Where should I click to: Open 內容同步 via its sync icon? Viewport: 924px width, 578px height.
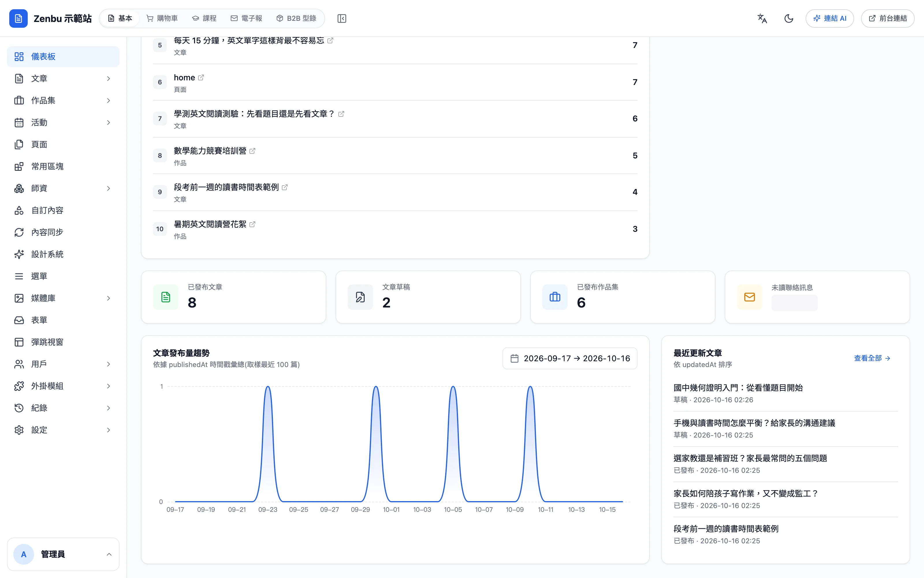coord(19,232)
